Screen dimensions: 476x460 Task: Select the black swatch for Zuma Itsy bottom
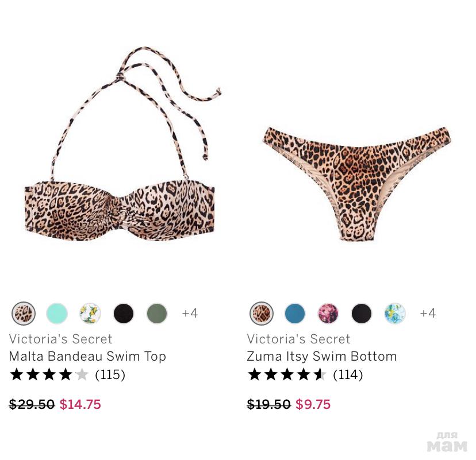pyautogui.click(x=362, y=313)
